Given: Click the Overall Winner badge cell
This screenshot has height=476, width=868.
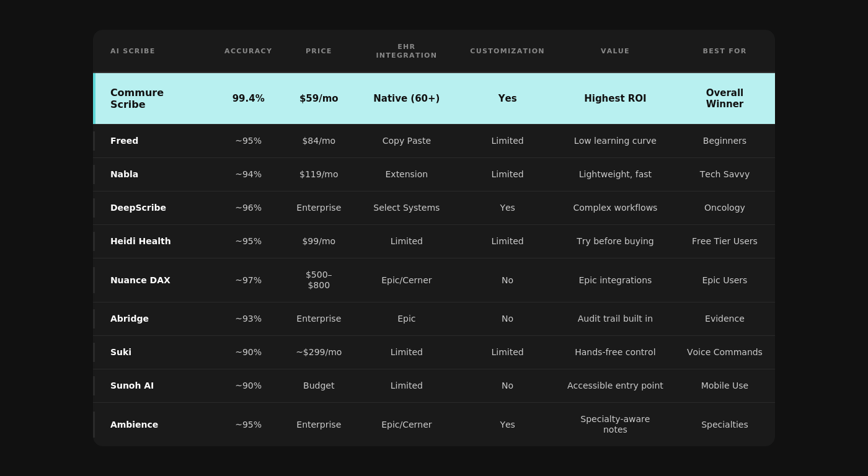Looking at the screenshot, I should tap(724, 99).
